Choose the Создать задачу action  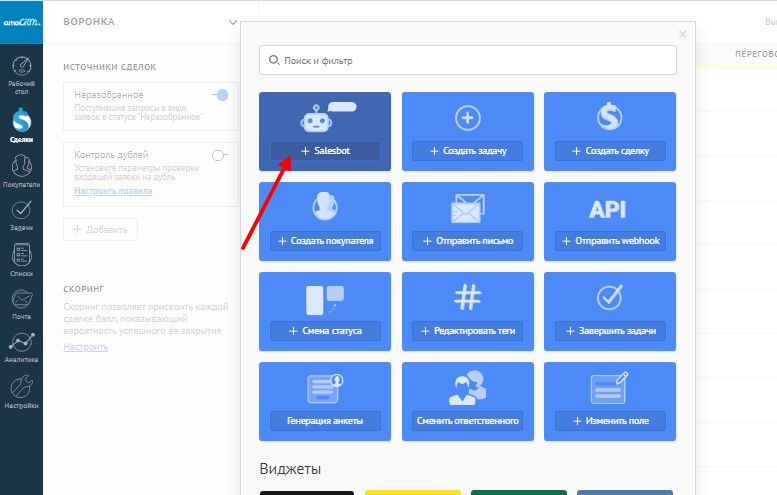pos(468,151)
